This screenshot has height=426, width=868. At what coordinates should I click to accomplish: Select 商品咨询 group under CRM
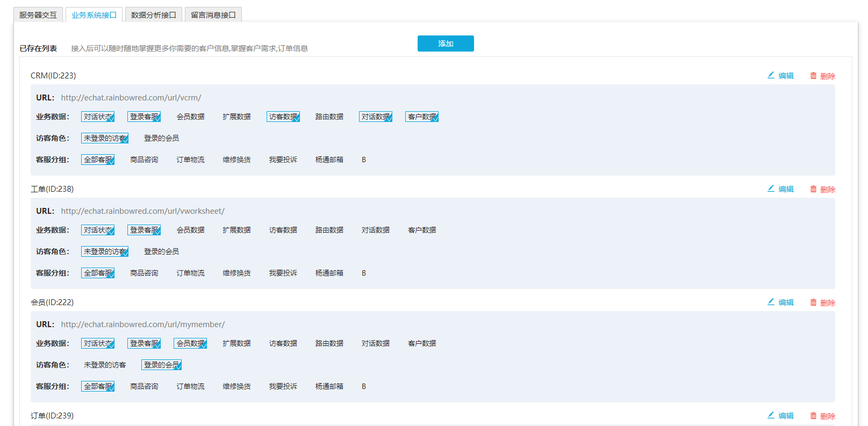click(x=144, y=160)
